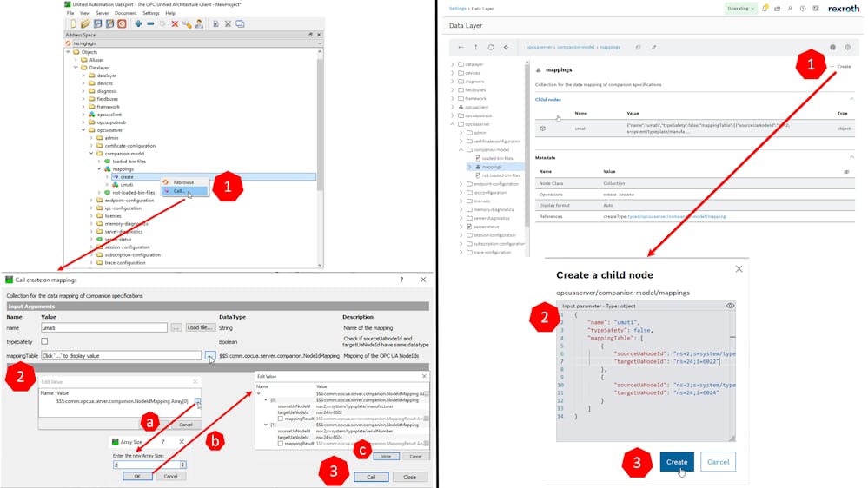This screenshot has width=868, height=488.
Task: Click the Save project icon in UaExpert toolbar
Action: pyautogui.click(x=97, y=23)
